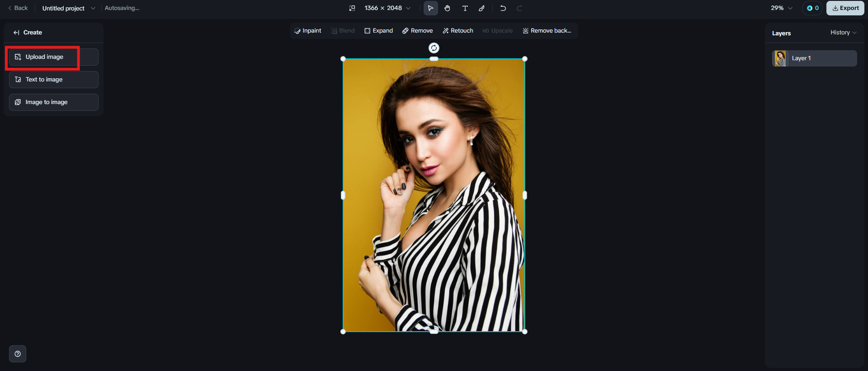The image size is (868, 371).
Task: Click the top-left corner resize handle
Action: point(343,59)
